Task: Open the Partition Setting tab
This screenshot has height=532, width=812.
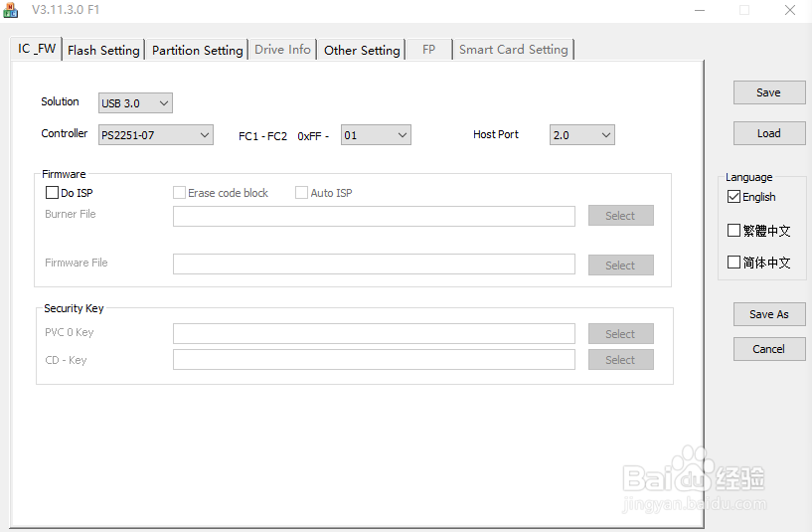Action: pos(198,51)
